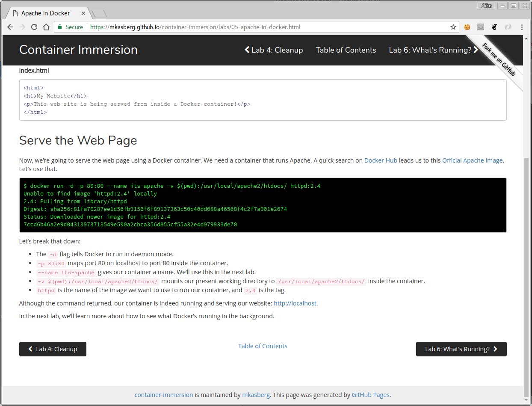Screen dimensions: 532x406
Task: Click the bottom Lab 6: What's Running? button
Action: [461, 349]
